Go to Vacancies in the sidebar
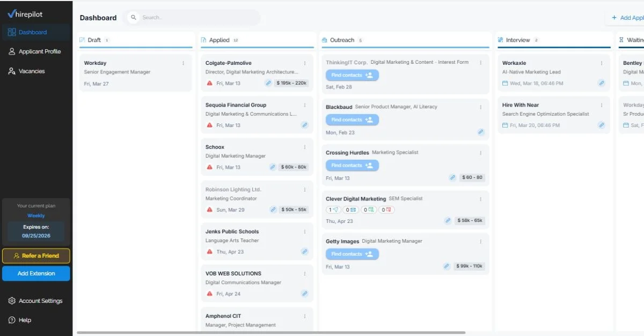Image resolution: width=644 pixels, height=336 pixels. pos(36,71)
